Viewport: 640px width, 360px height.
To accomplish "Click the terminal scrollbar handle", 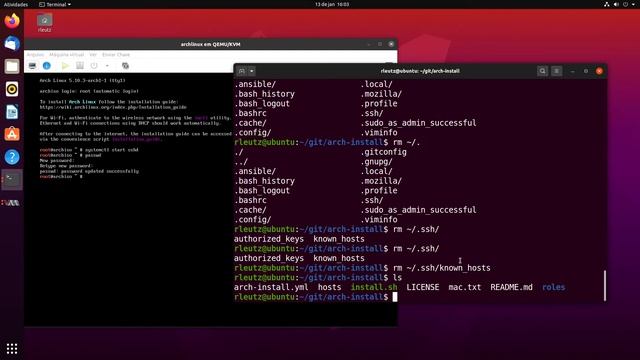I will coord(604,285).
